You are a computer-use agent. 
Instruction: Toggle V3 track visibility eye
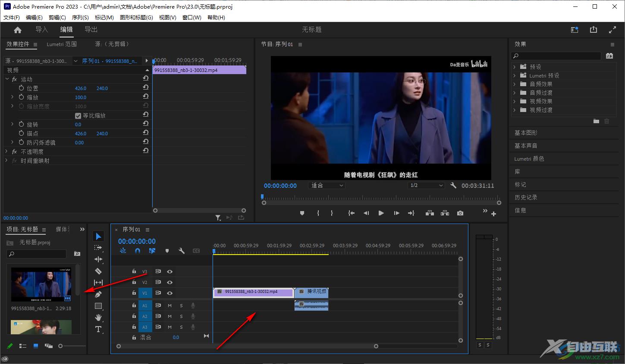(170, 271)
